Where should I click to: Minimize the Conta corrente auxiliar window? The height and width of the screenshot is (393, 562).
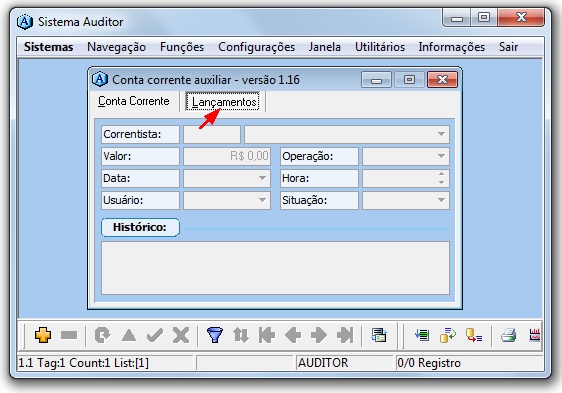coord(376,80)
